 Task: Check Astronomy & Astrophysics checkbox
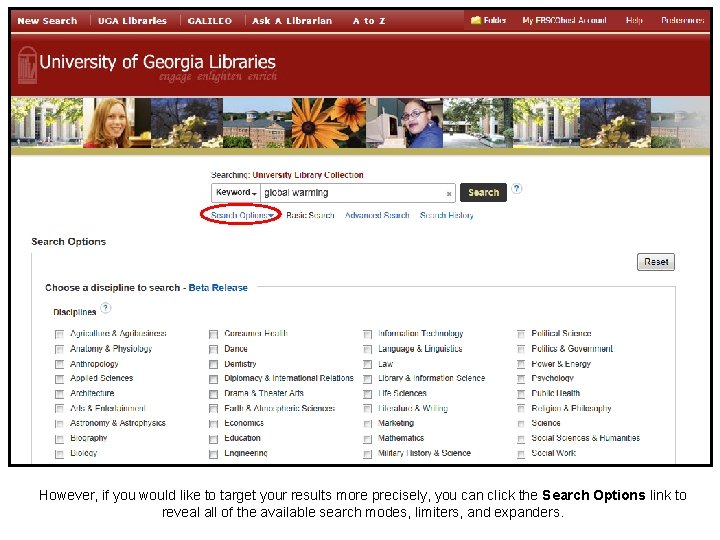pos(59,424)
